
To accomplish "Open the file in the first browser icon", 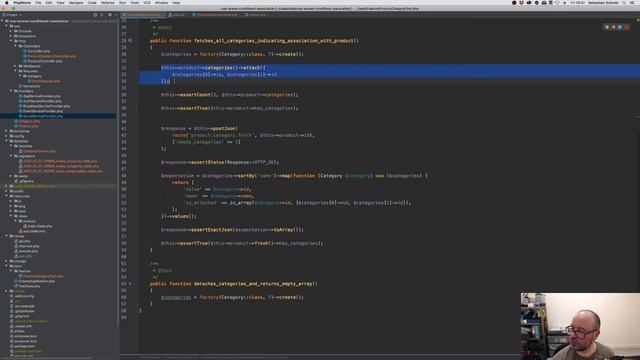I will pos(607,27).
